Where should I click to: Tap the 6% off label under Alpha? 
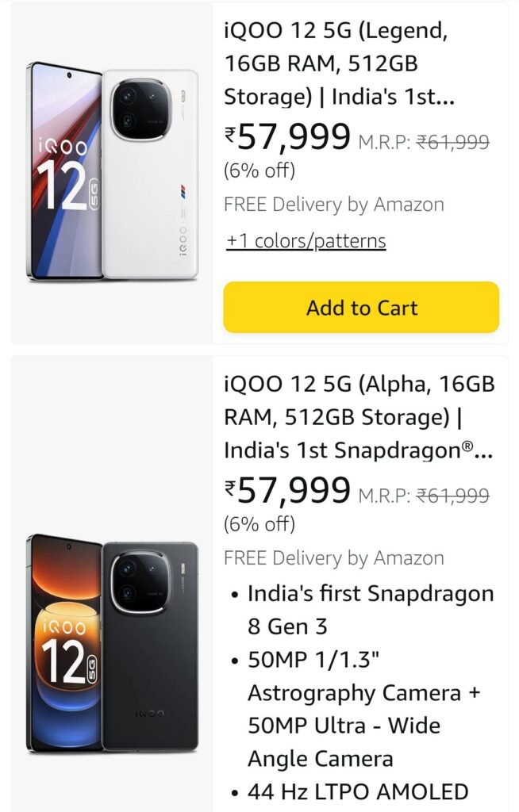259,523
